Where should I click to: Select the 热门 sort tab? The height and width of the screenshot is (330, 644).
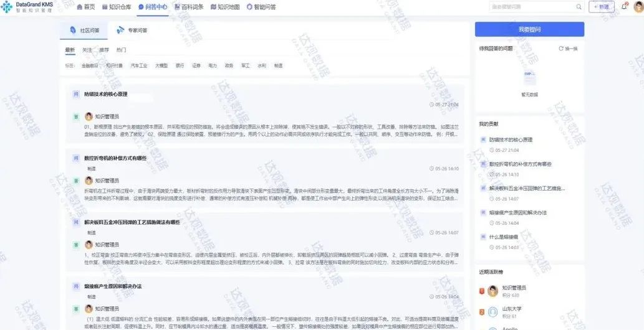click(121, 50)
